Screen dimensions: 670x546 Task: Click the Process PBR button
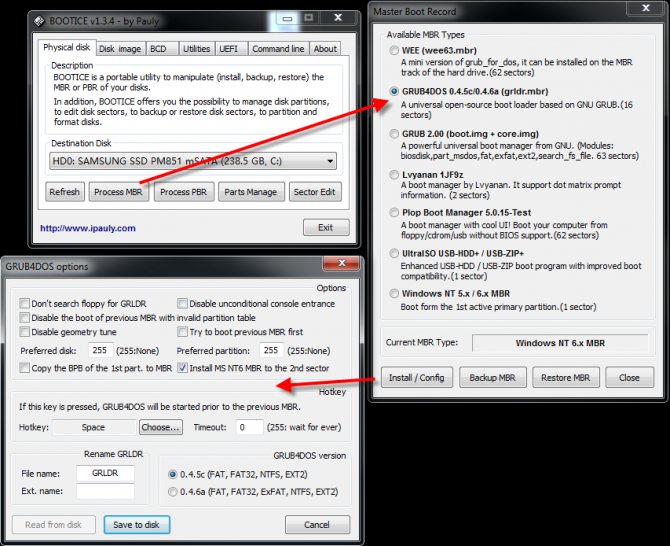[x=183, y=192]
